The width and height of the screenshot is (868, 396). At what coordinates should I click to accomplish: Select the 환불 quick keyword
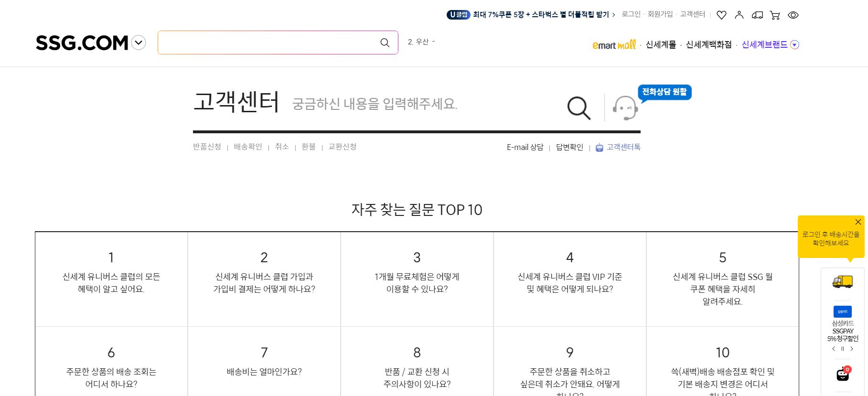309,147
